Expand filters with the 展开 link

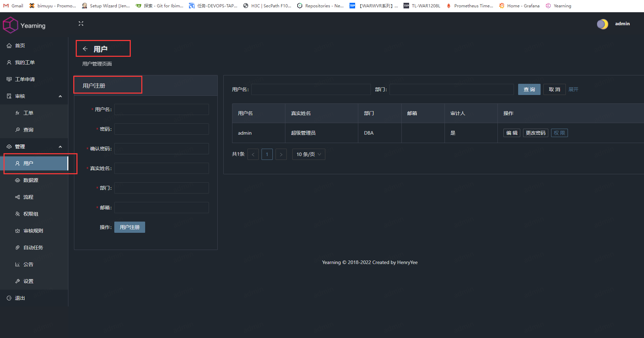574,89
